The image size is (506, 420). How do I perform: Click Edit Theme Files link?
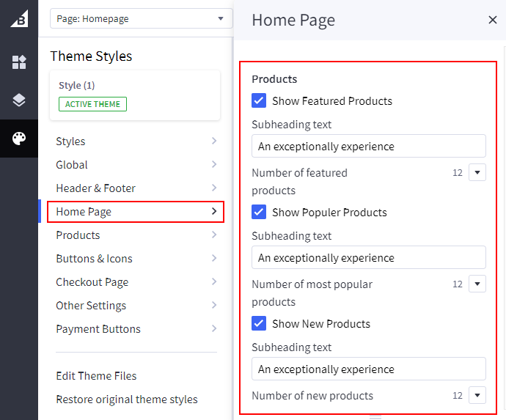(96, 376)
